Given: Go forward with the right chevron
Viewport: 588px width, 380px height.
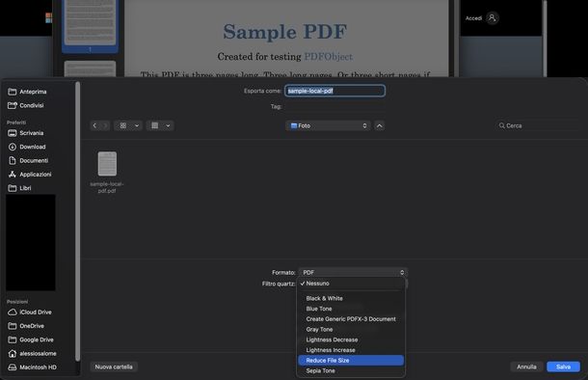Looking at the screenshot, I should pos(105,125).
